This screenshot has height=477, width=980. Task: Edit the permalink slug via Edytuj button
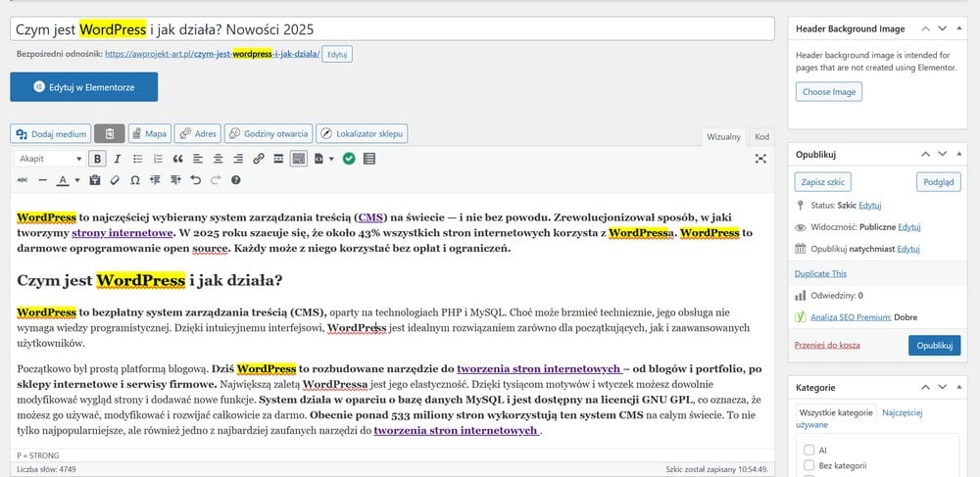(x=337, y=54)
